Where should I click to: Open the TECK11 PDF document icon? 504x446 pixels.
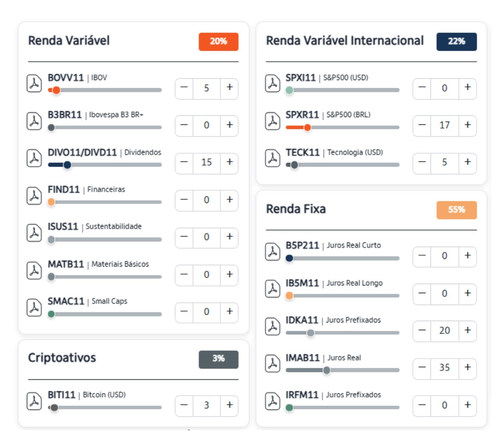tap(273, 158)
